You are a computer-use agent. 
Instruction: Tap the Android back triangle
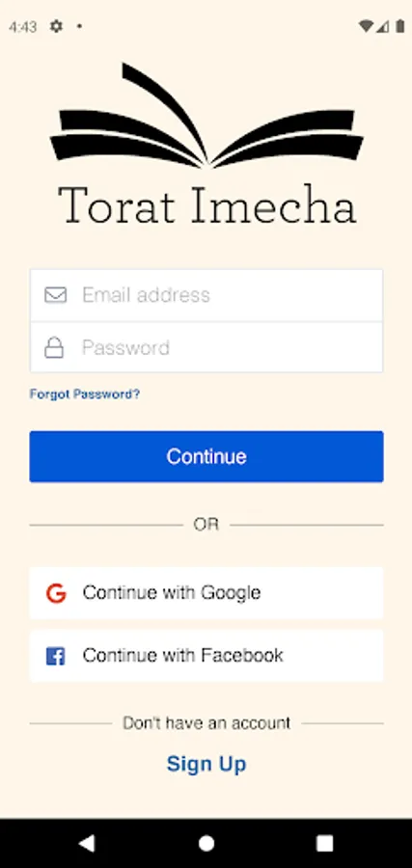point(87,843)
